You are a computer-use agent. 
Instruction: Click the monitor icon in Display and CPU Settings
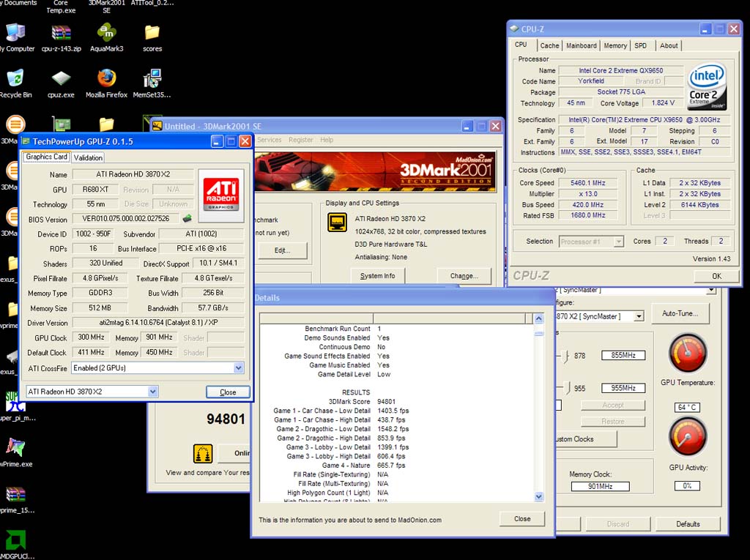click(337, 223)
